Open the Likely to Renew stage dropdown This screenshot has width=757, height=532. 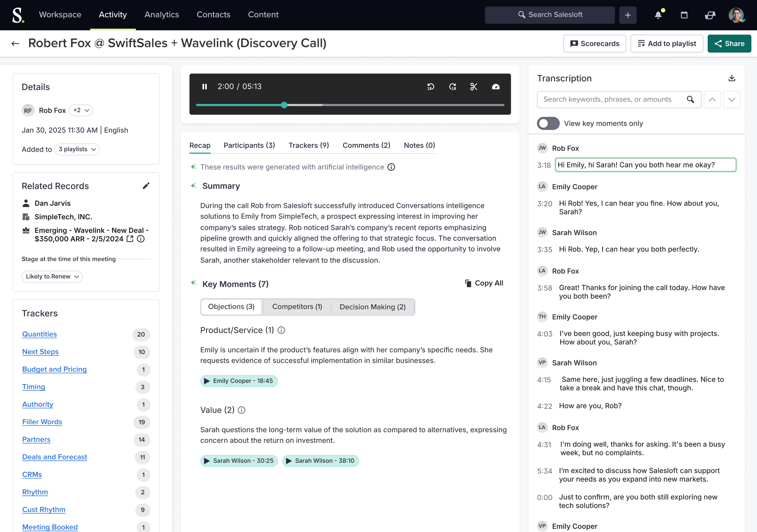[52, 277]
